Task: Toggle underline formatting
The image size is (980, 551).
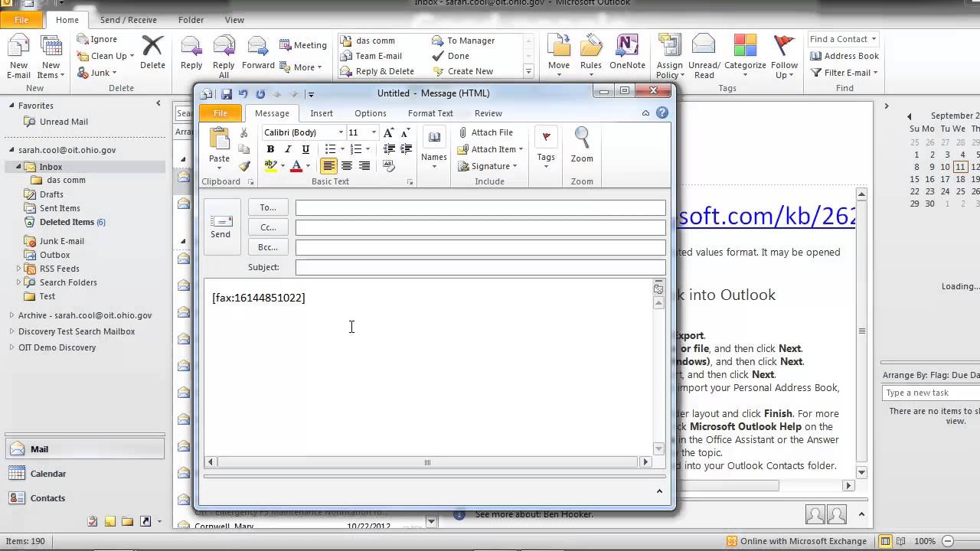Action: tap(305, 149)
